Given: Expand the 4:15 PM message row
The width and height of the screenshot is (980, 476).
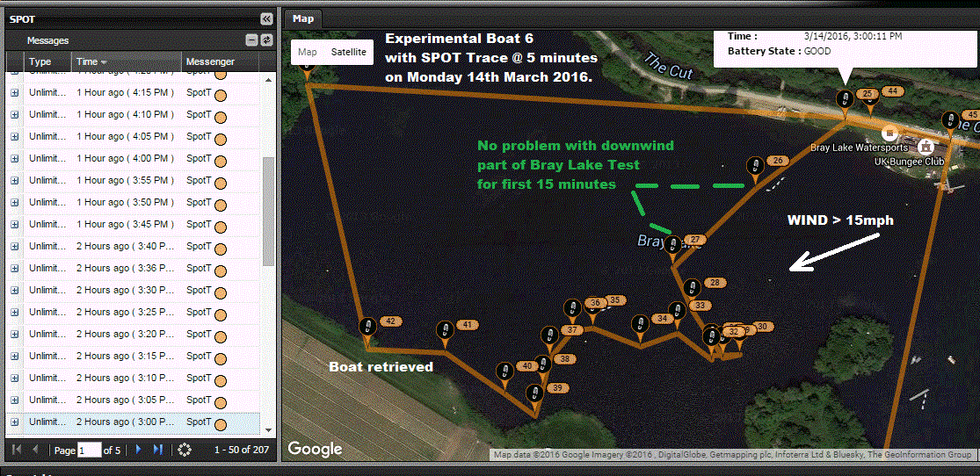Looking at the screenshot, I should click(x=14, y=92).
